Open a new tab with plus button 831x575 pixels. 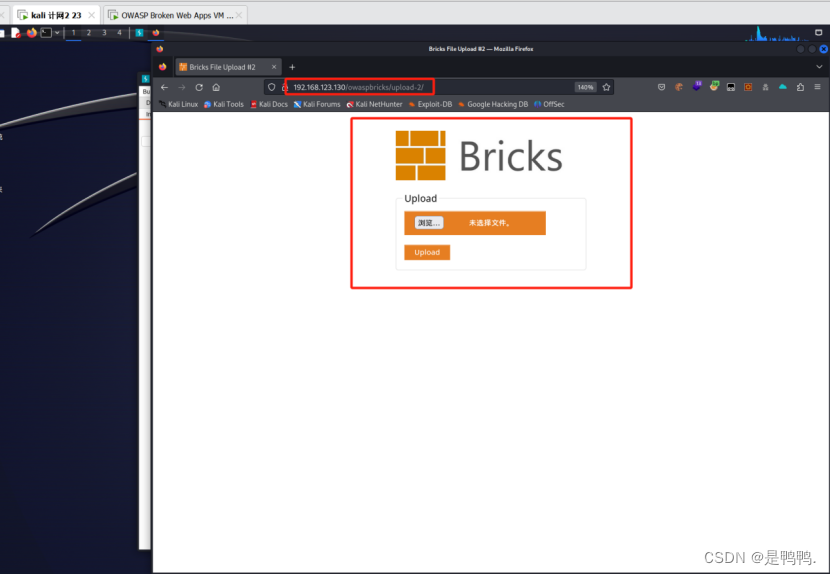(292, 67)
